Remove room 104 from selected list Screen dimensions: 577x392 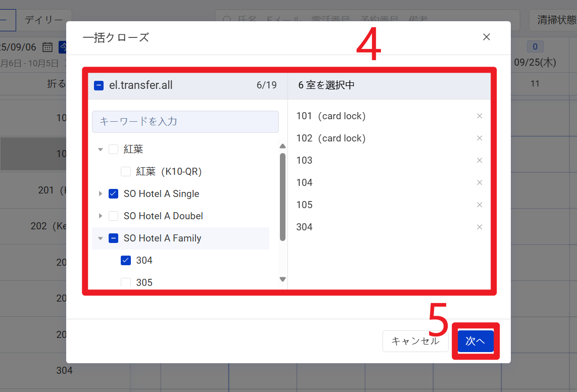coord(479,183)
